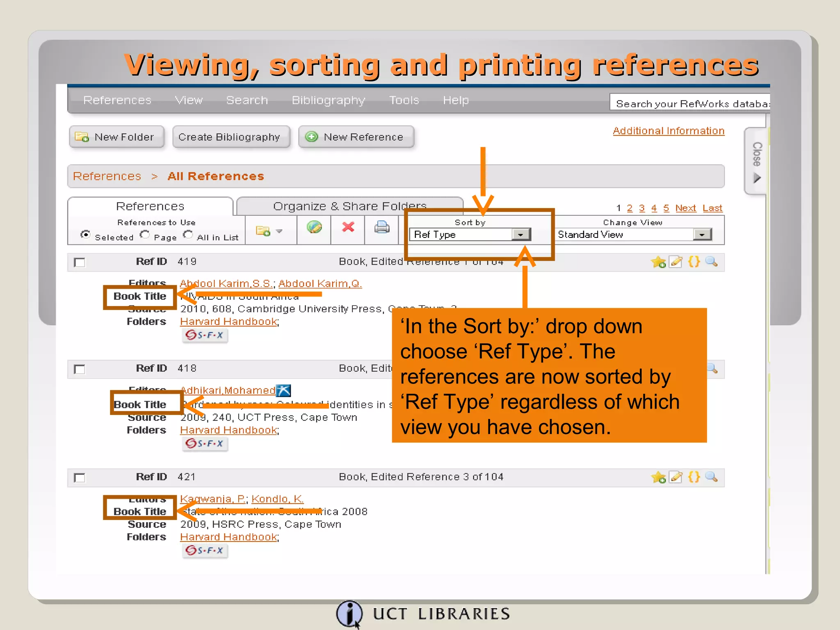Click the Next page link

(686, 208)
